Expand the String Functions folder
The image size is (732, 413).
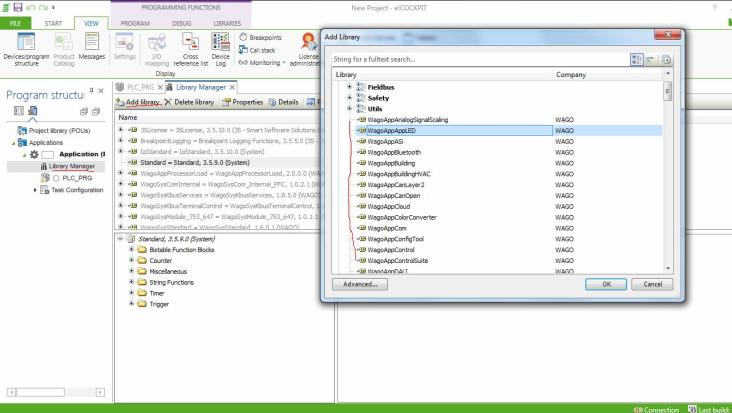point(131,282)
